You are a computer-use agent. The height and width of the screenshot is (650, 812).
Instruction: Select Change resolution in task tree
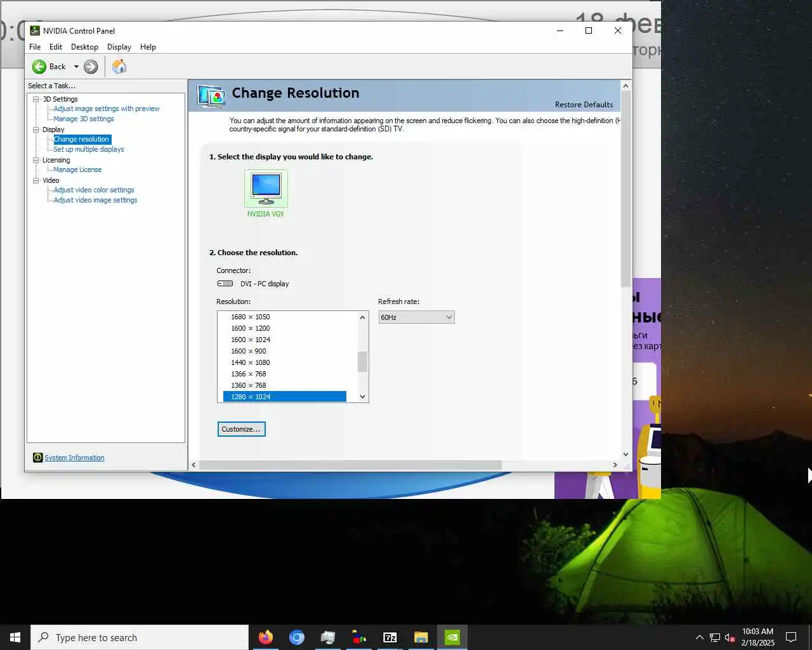[82, 139]
